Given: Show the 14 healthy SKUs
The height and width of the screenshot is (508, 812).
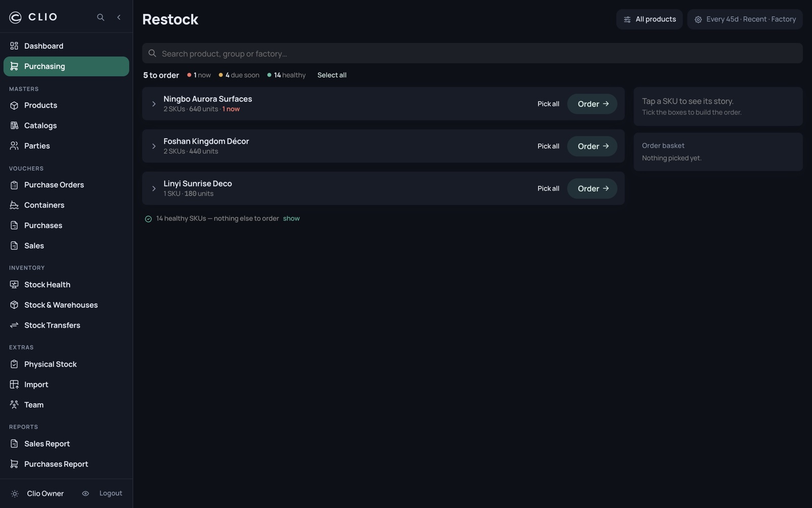Looking at the screenshot, I should tap(291, 218).
